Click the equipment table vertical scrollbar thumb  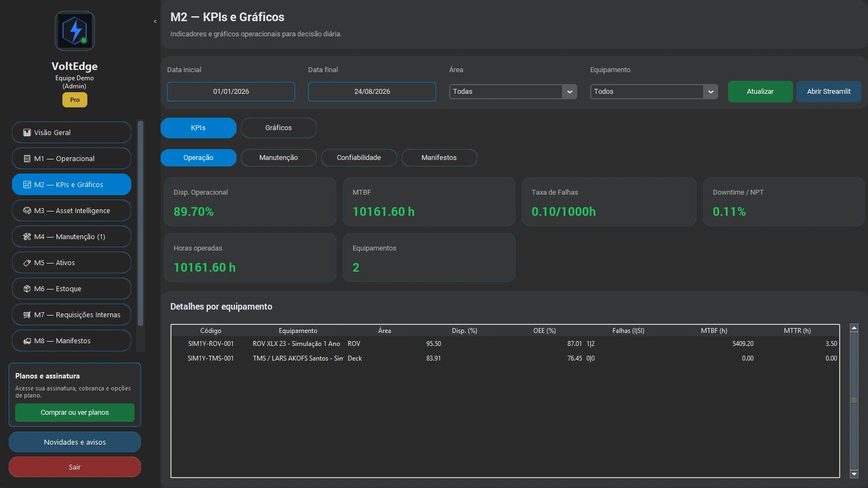click(x=854, y=401)
